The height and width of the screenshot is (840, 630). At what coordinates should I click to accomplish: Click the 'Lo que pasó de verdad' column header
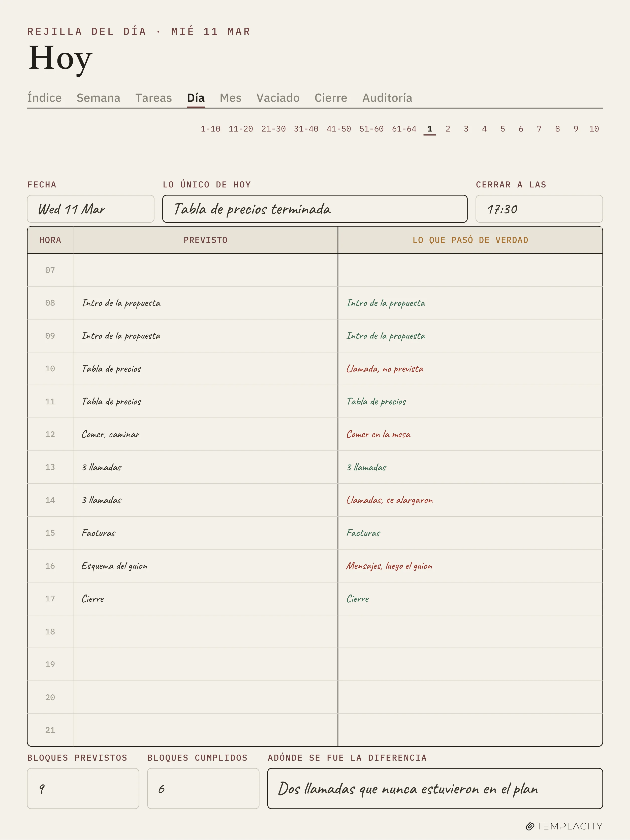point(470,240)
